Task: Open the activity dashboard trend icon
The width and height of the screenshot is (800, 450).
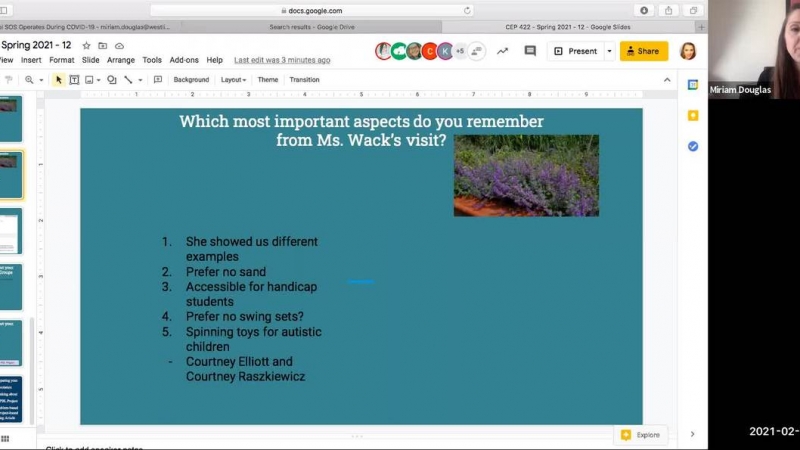Action: pos(502,51)
